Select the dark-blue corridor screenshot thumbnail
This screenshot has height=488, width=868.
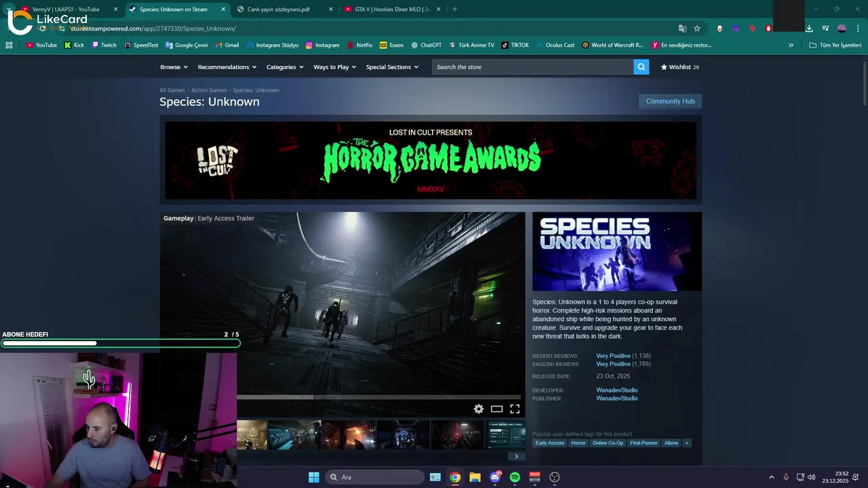tap(403, 435)
